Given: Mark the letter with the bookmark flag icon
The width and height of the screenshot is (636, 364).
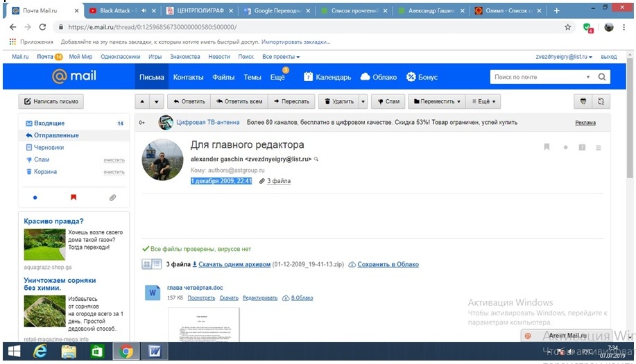Looking at the screenshot, I should pyautogui.click(x=547, y=147).
